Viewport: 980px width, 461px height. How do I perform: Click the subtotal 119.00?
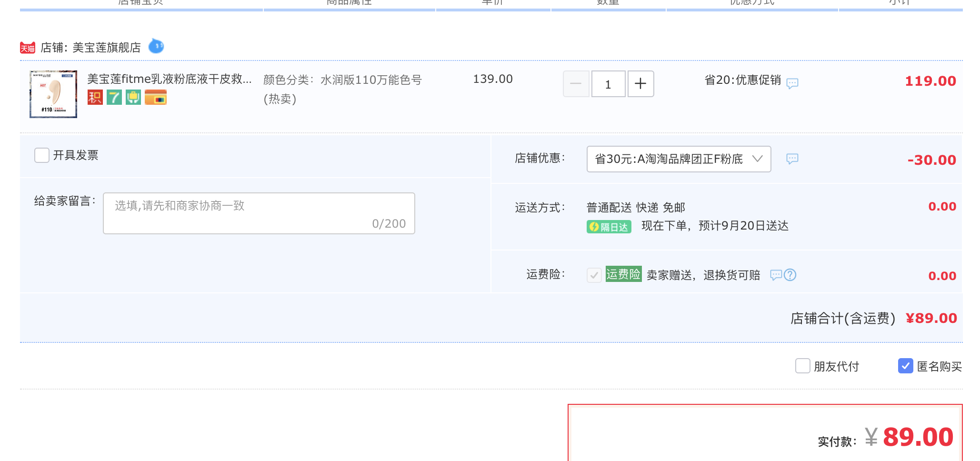point(930,81)
